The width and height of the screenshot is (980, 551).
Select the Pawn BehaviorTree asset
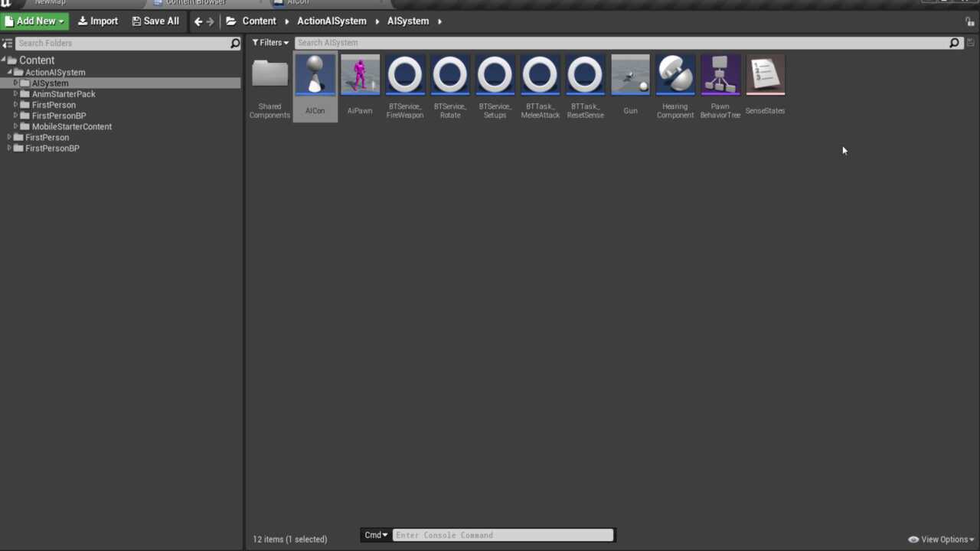pyautogui.click(x=720, y=86)
